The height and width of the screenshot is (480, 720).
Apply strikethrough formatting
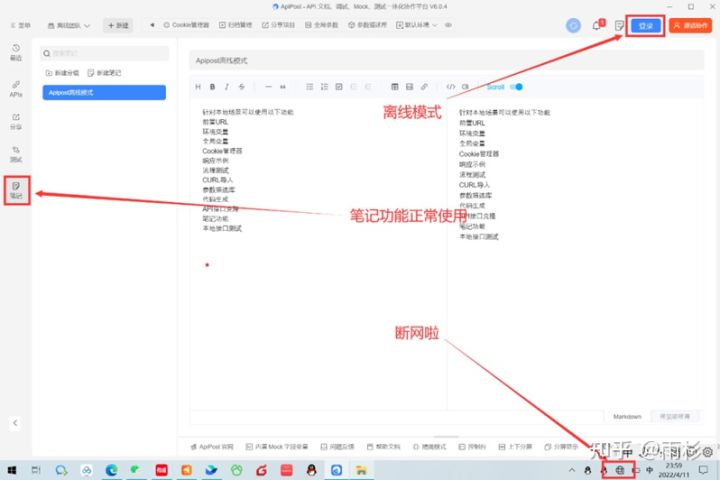[x=241, y=86]
